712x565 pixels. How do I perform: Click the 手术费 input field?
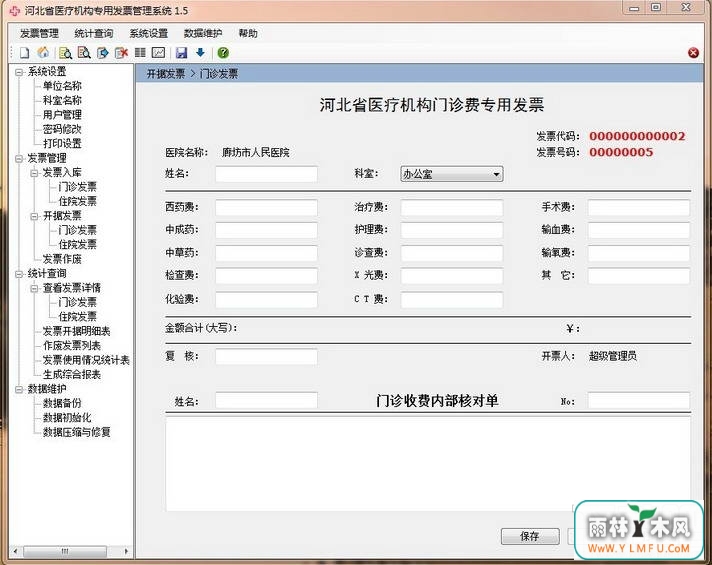[639, 208]
